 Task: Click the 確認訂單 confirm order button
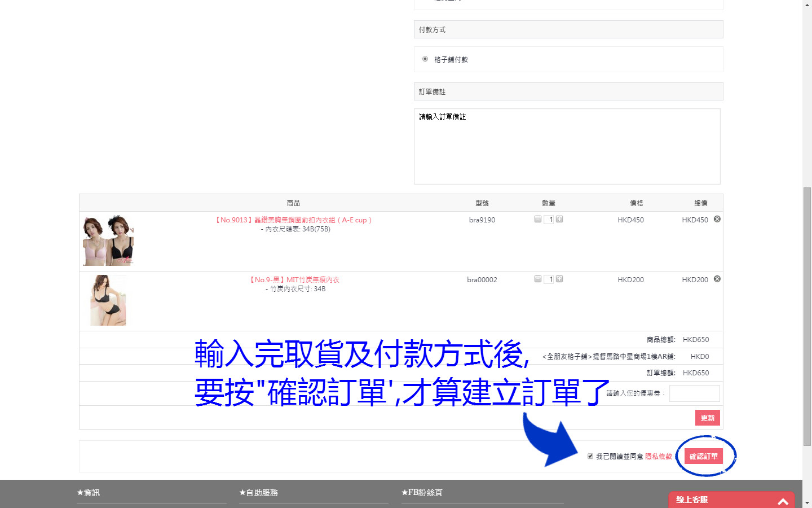coord(704,456)
